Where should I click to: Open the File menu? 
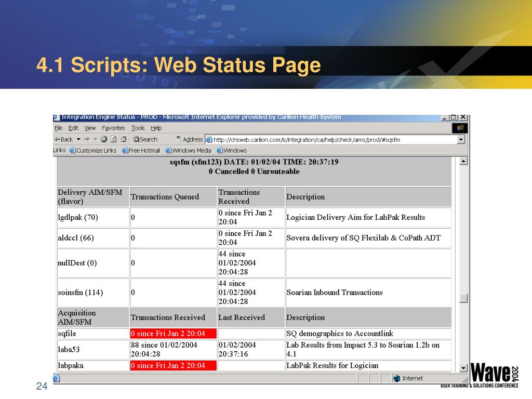tap(58, 128)
